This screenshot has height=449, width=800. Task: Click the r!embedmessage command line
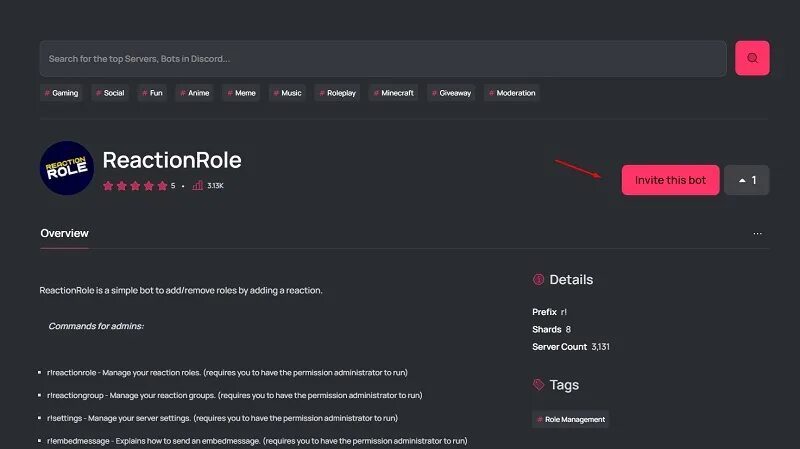[x=257, y=441]
